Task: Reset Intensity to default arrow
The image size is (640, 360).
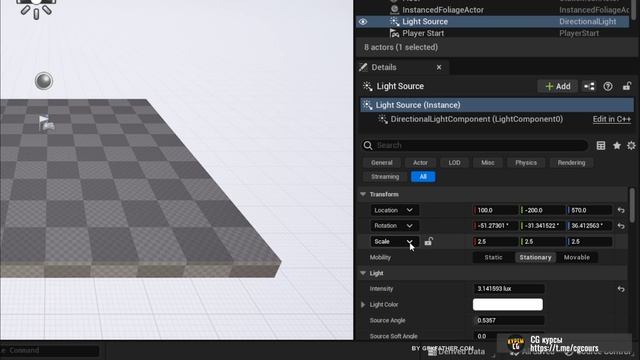Action: [x=621, y=289]
